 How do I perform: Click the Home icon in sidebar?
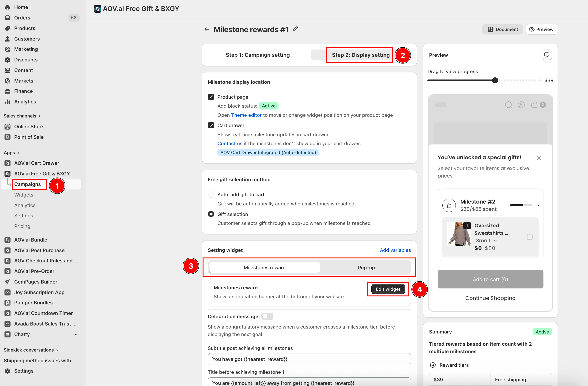pyautogui.click(x=8, y=7)
